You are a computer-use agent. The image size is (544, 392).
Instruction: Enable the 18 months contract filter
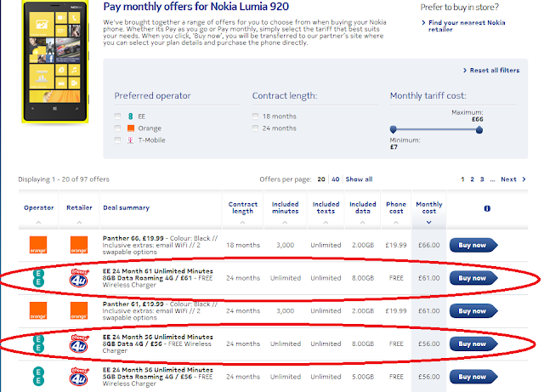point(255,116)
